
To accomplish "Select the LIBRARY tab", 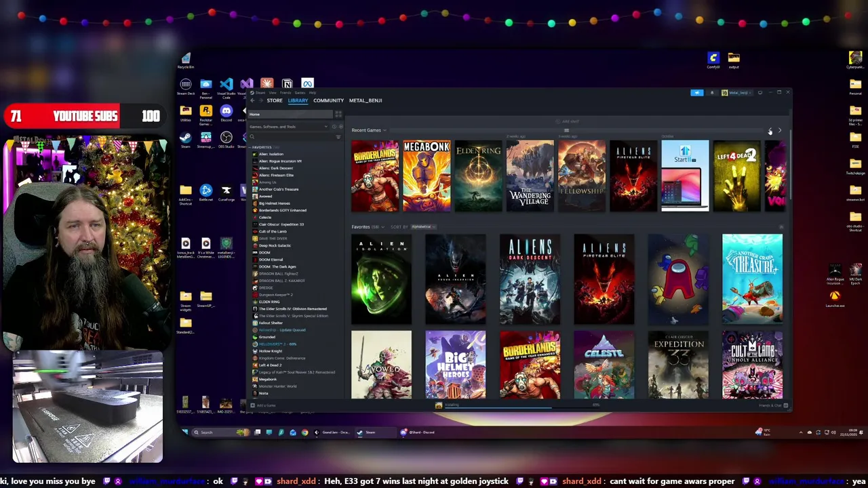I will 298,100.
